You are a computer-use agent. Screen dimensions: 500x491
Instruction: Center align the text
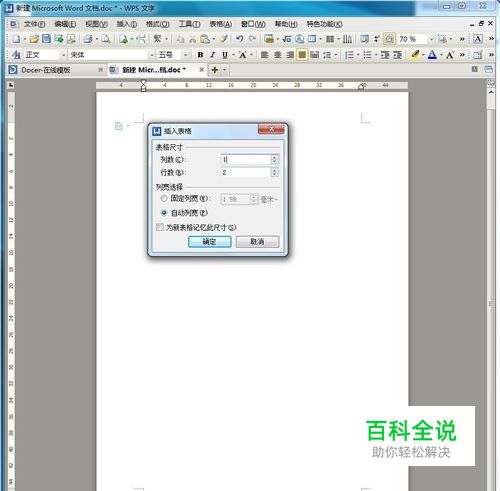[x=277, y=55]
